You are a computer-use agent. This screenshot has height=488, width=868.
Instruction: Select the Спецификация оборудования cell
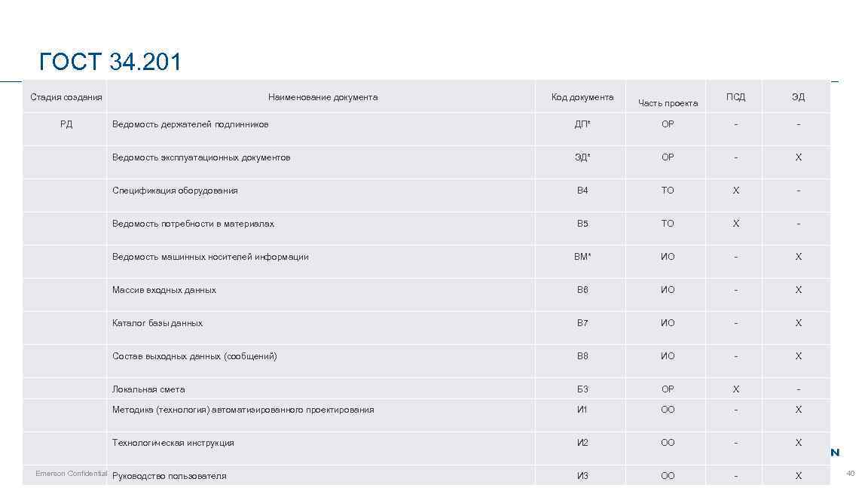coord(175,191)
